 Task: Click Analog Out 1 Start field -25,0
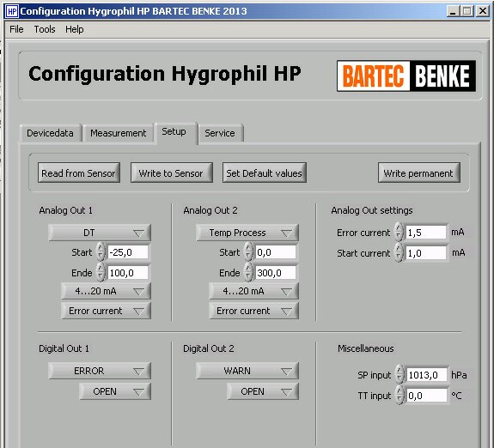tap(128, 252)
